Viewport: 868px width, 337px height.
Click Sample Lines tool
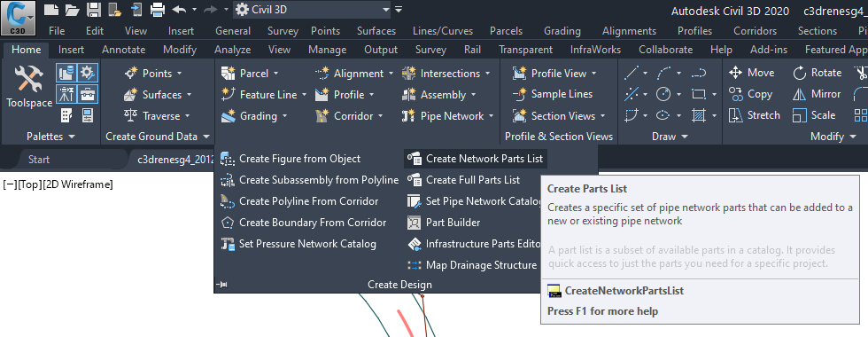[553, 94]
